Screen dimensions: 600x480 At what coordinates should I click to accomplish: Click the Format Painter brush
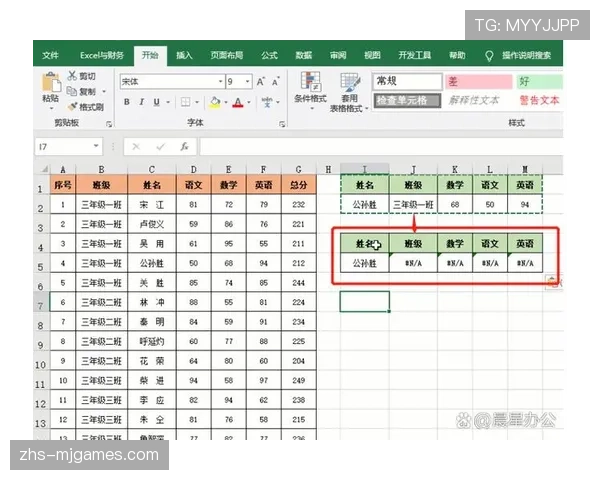(x=72, y=106)
